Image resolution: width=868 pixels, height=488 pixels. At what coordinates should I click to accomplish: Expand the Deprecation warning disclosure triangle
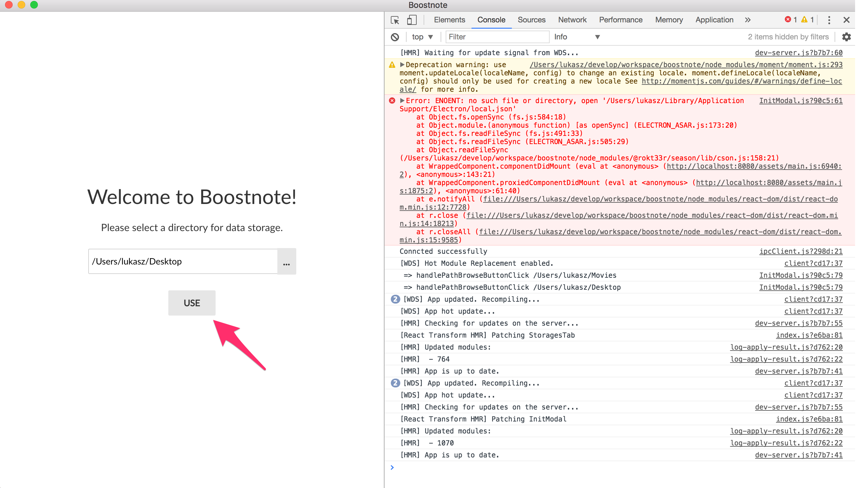(402, 65)
